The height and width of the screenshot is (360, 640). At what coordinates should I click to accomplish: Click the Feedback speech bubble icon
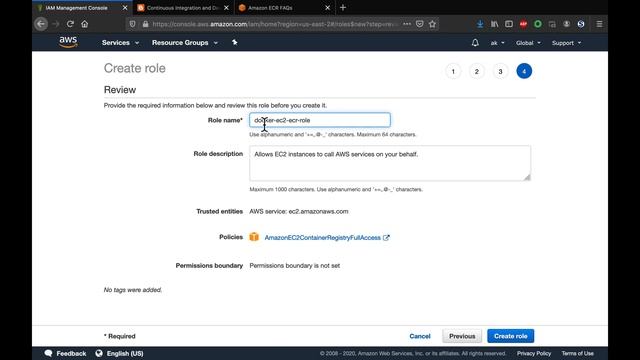point(48,353)
